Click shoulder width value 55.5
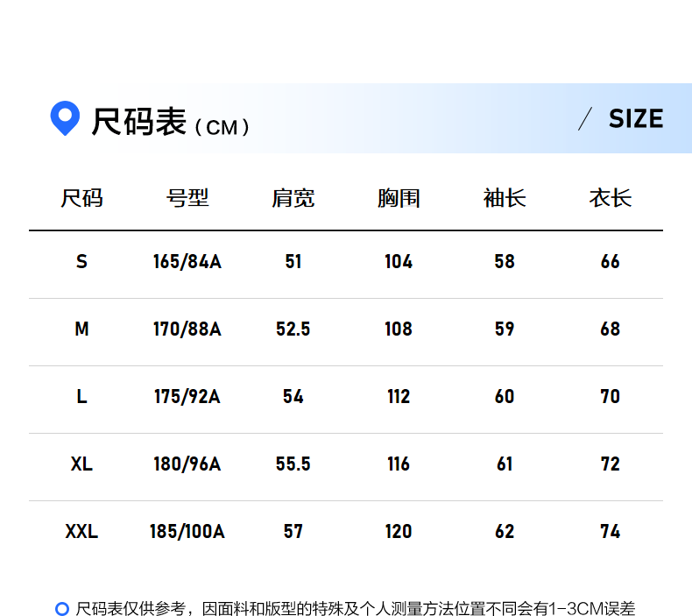The width and height of the screenshot is (692, 616). point(293,464)
